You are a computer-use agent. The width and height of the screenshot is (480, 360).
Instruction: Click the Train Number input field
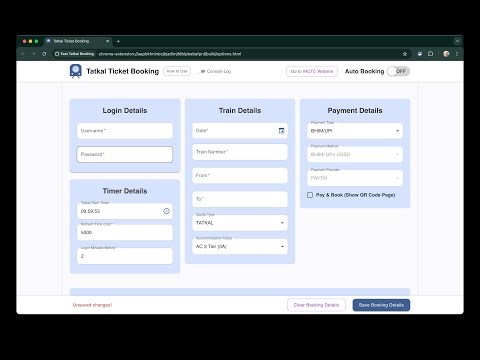(x=240, y=152)
